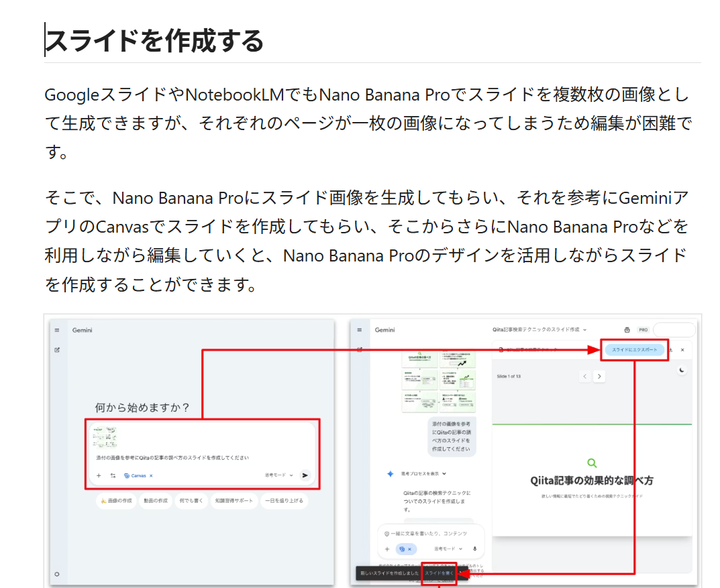Open settings gear in left Gemini sidebar
Screen dimensions: 720x588
57,574
